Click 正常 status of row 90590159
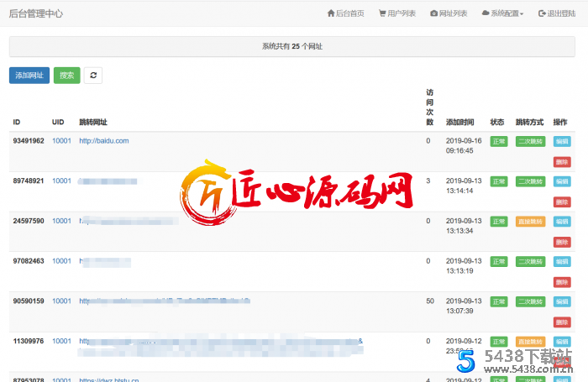Screen dimensions: 588x382 [x=499, y=301]
